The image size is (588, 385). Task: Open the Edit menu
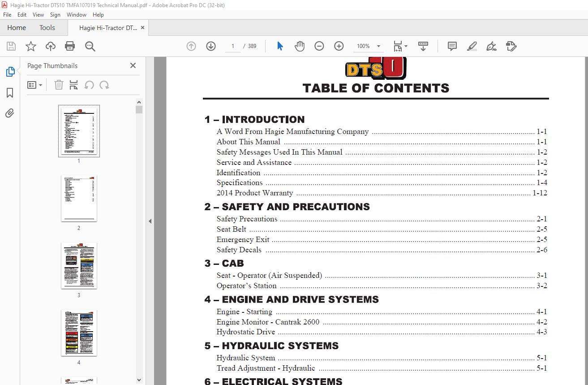pyautogui.click(x=22, y=15)
